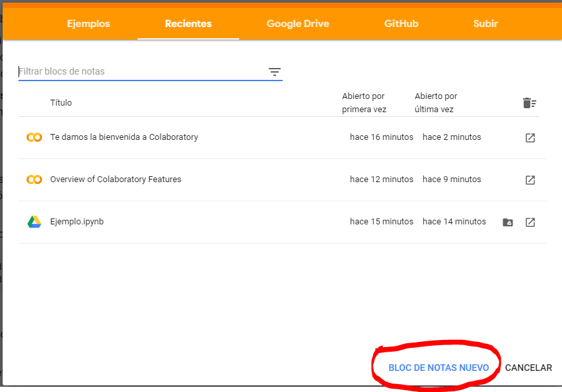Go to the GitHub tab
Viewport: 562px width, 392px height.
401,24
